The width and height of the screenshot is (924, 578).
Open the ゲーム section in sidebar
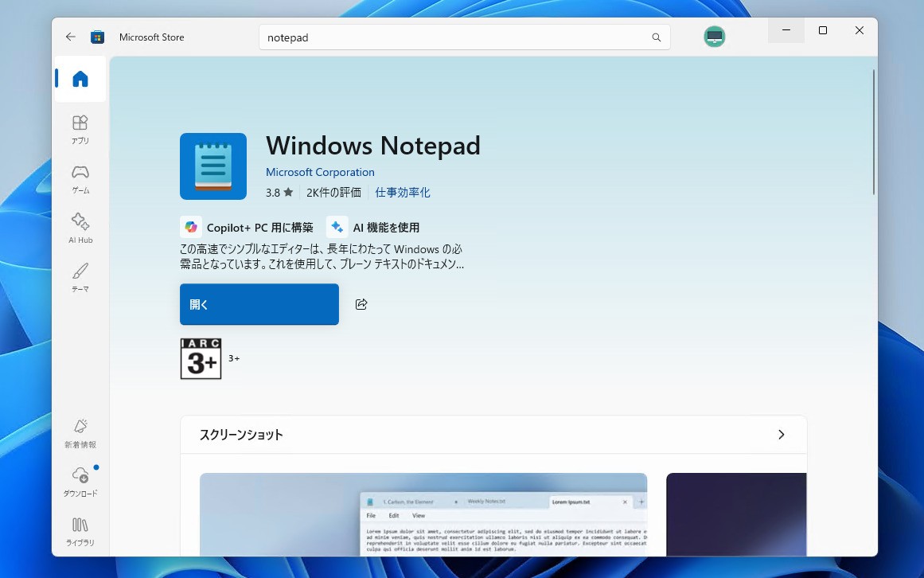pyautogui.click(x=80, y=178)
